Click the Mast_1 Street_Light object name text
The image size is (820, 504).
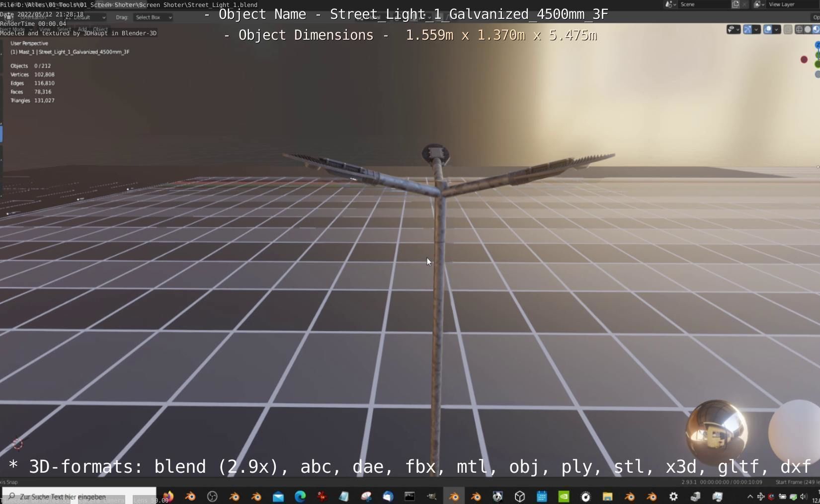(70, 52)
